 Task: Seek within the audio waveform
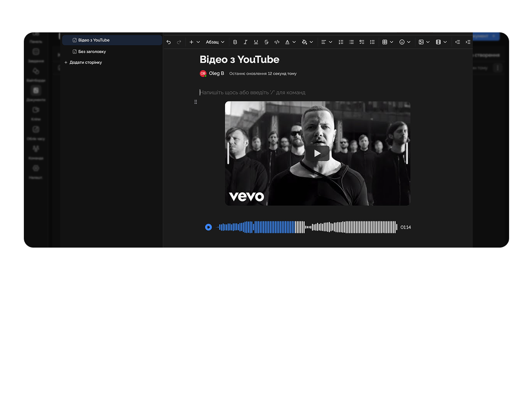(x=307, y=227)
